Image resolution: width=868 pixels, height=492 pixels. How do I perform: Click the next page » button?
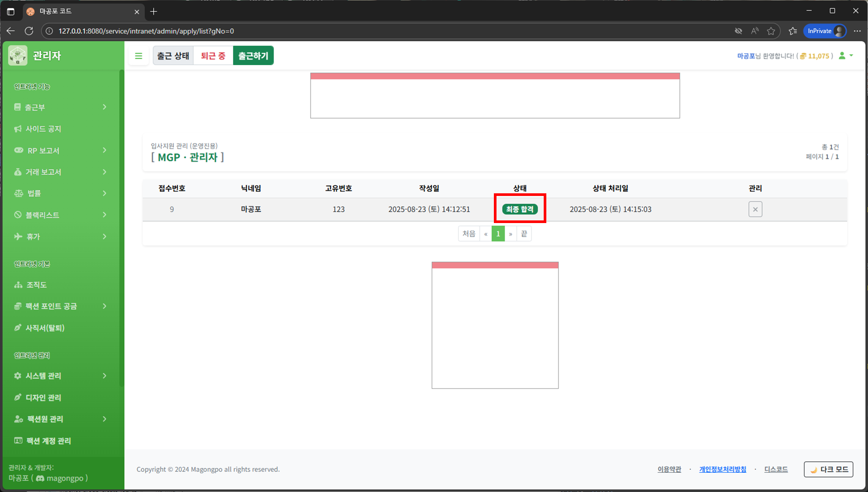point(510,234)
